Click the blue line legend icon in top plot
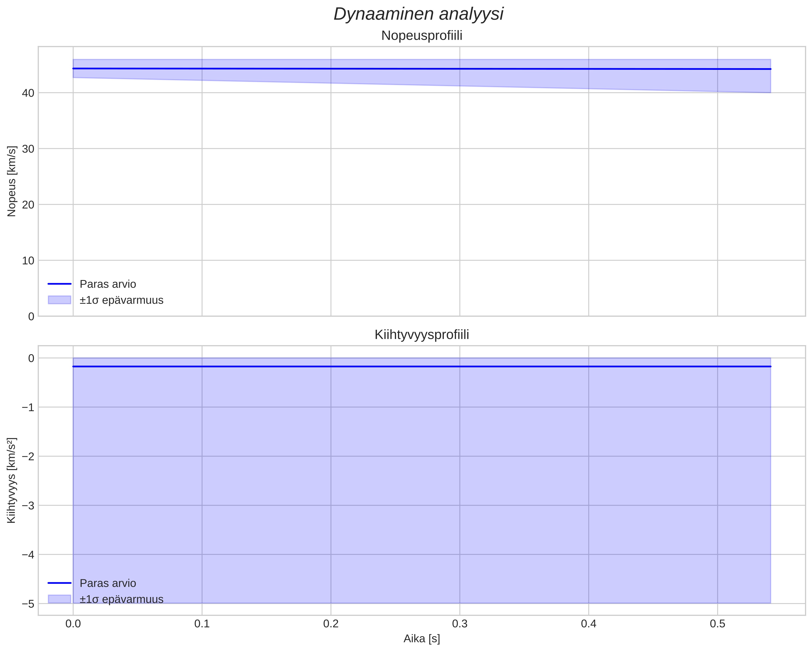812x651 pixels. tap(60, 284)
